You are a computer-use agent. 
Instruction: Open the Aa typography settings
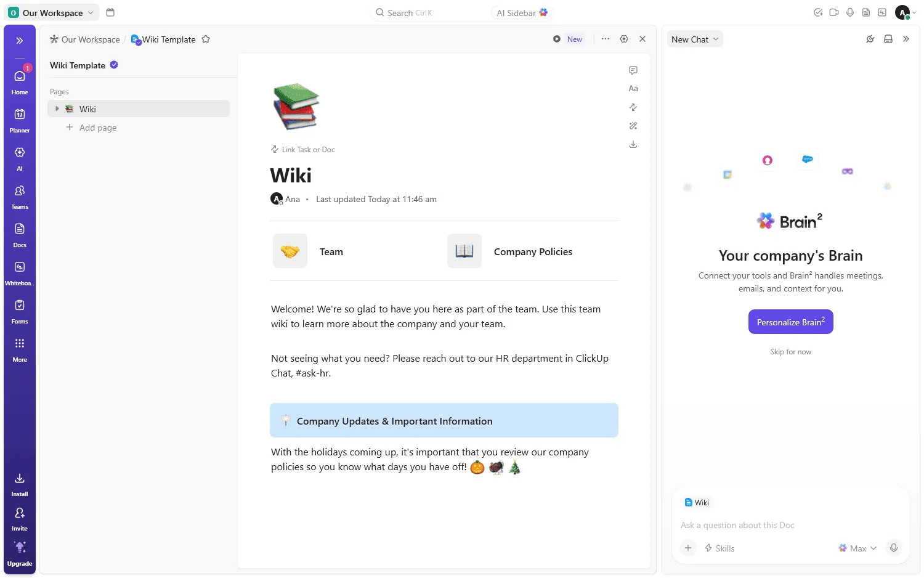click(633, 89)
